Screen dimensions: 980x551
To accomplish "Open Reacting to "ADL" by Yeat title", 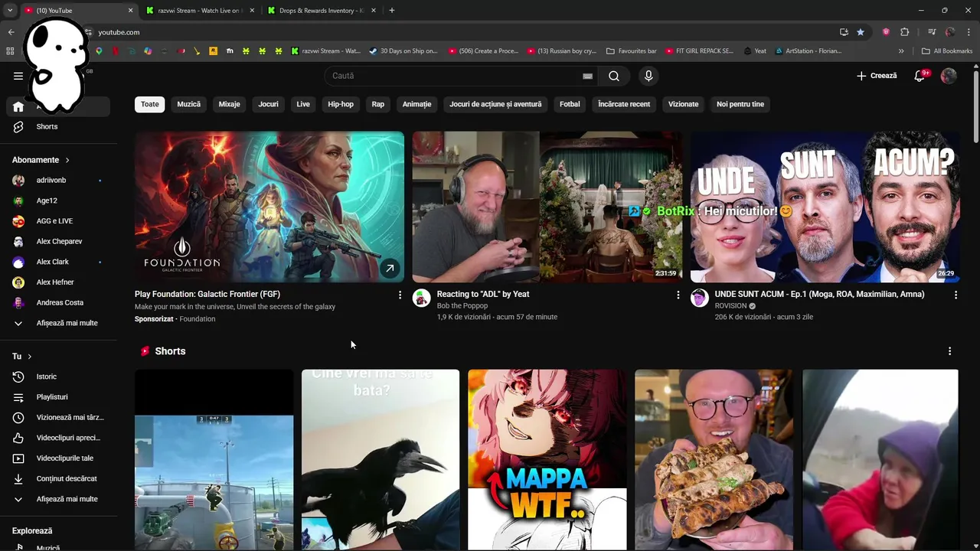I will (x=483, y=295).
